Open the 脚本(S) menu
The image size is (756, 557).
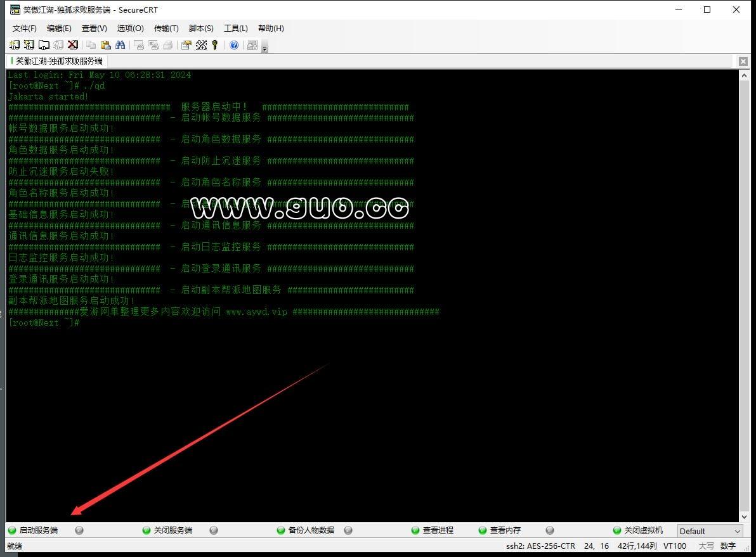pos(201,29)
